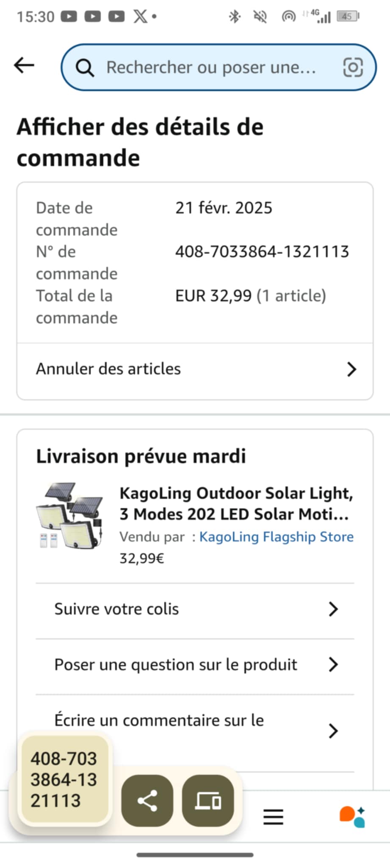Select Poser une question sur le produit
The image size is (390, 868).
(176, 665)
